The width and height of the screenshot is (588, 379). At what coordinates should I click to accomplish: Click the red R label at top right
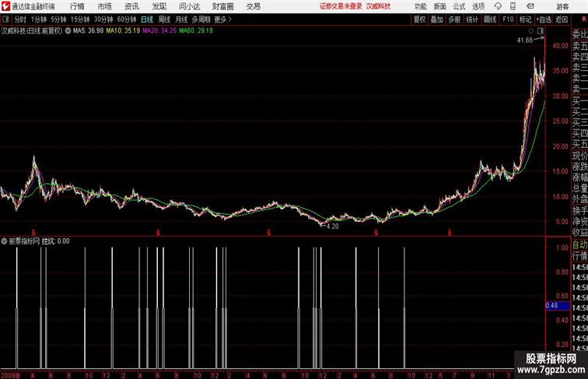click(x=584, y=19)
